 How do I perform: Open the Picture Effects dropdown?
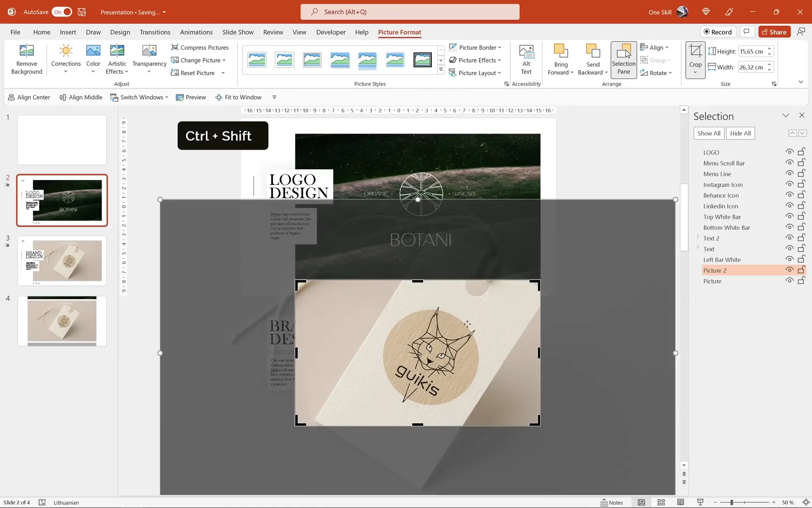[x=475, y=60]
